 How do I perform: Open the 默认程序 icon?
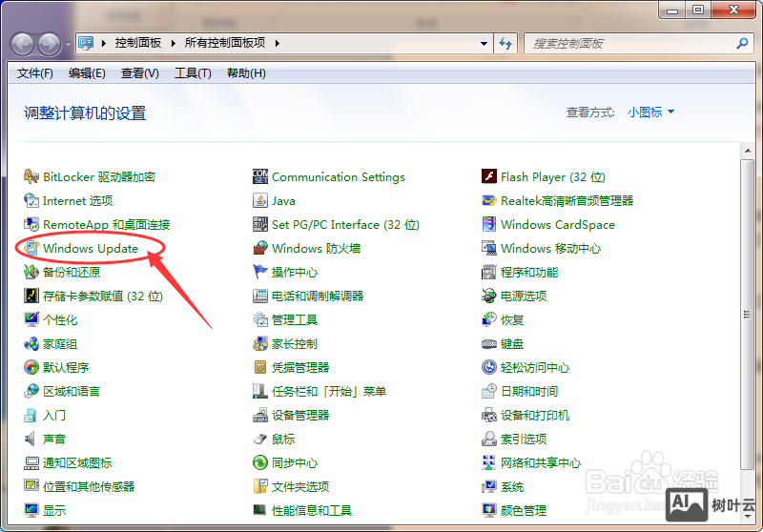coord(31,367)
